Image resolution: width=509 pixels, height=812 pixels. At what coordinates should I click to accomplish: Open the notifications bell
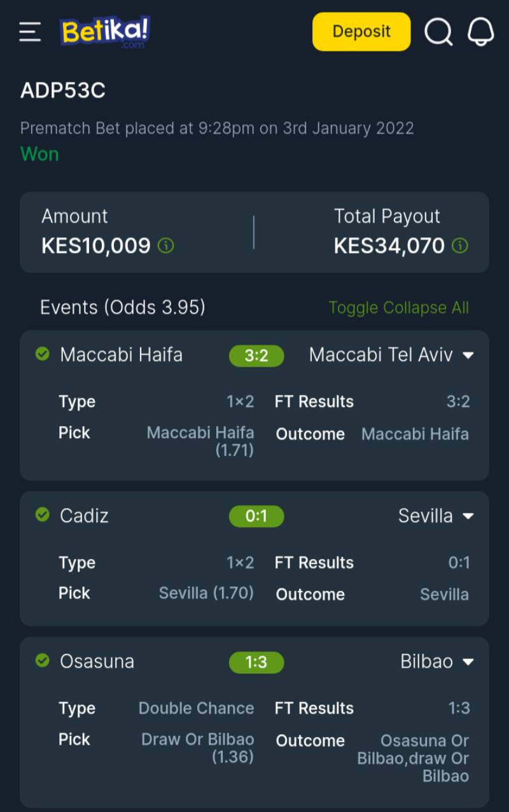click(481, 32)
